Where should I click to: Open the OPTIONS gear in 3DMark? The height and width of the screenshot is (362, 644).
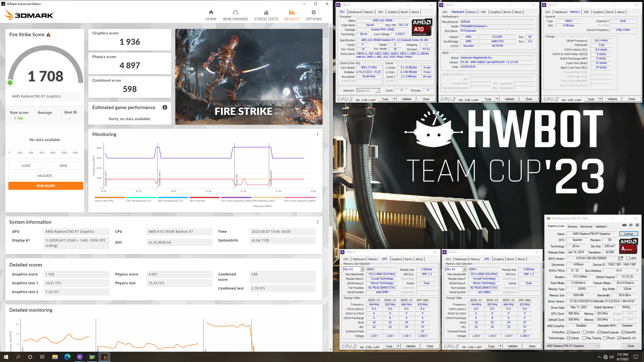click(x=313, y=12)
